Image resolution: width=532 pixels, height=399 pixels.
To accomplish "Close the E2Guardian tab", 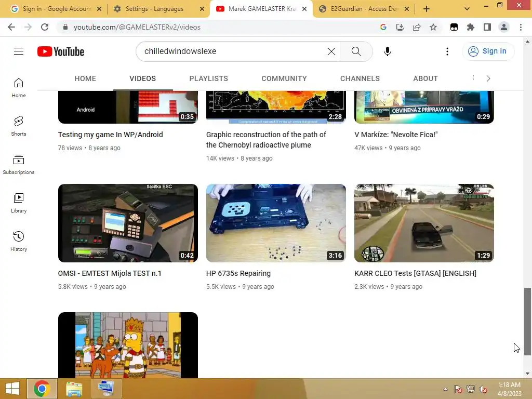I will pos(407,9).
